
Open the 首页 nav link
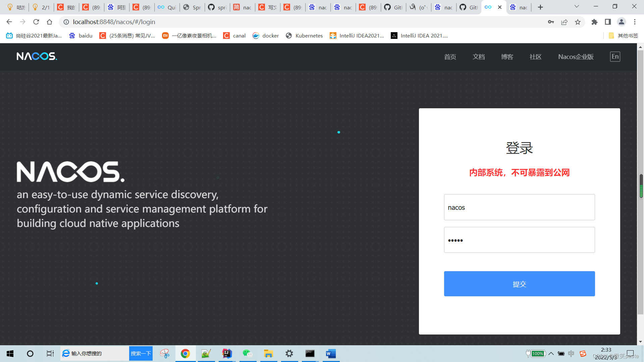point(450,57)
